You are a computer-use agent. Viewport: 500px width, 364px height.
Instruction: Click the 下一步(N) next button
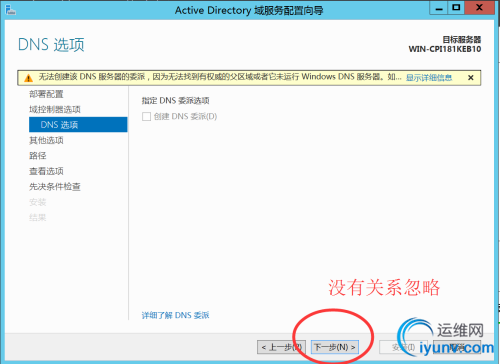[x=335, y=347]
